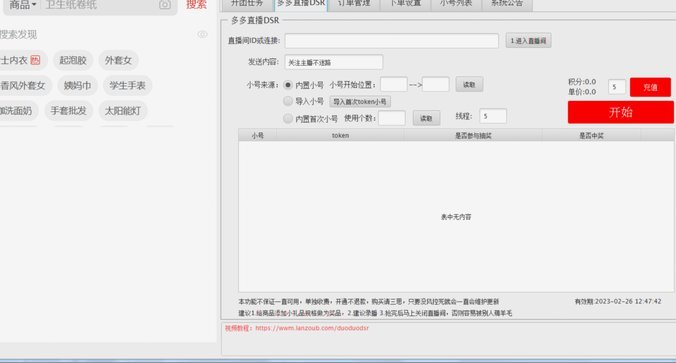The image size is (676, 363).
Task: Click the camera image-search icon
Action: [165, 5]
